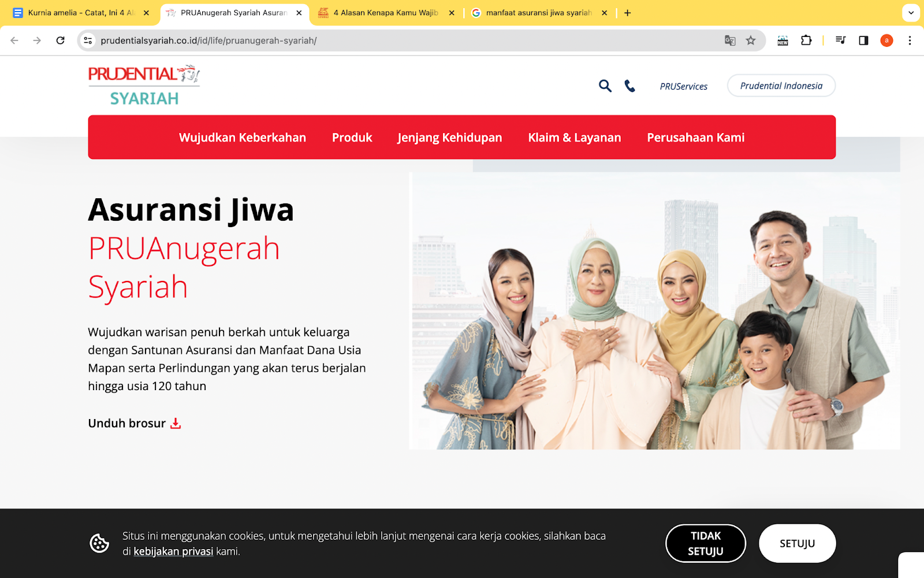Click the download icon beside Unduh brosur
The image size is (924, 578).
(176, 423)
